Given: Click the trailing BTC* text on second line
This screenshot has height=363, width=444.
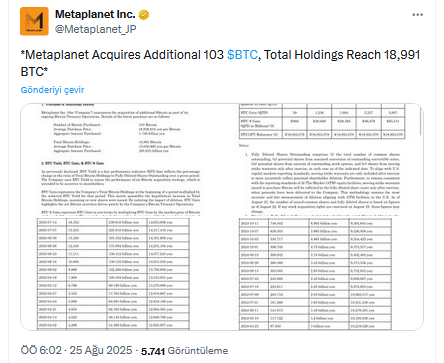Looking at the screenshot, I should (x=34, y=72).
